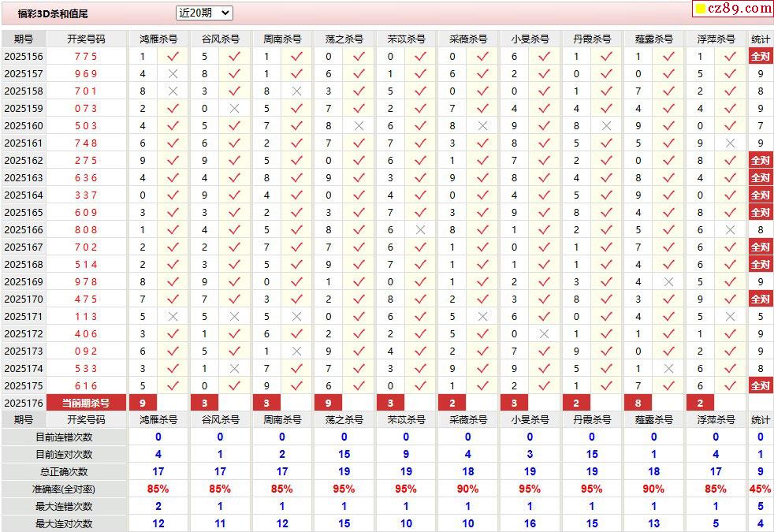Click the 45% accuracy value in 统计 column

pos(760,489)
